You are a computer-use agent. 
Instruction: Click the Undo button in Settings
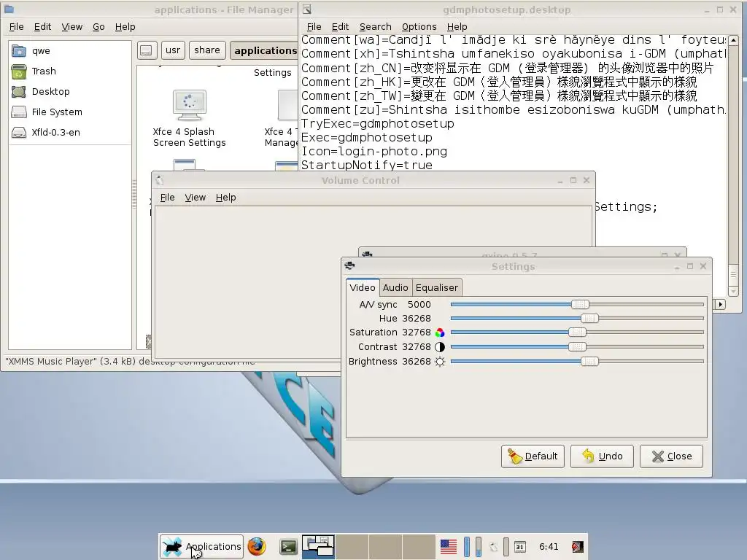click(x=602, y=456)
